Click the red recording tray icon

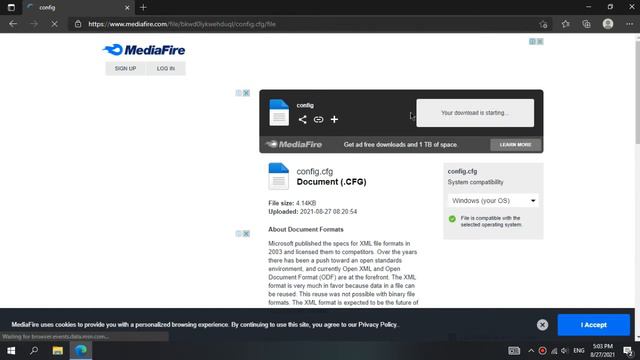pyautogui.click(x=542, y=351)
